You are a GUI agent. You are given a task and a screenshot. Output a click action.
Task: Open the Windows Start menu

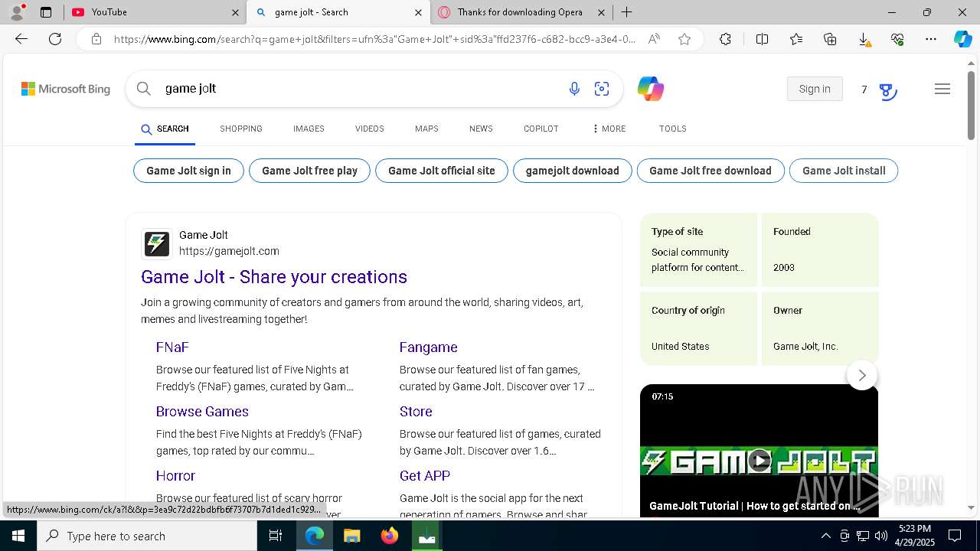[18, 536]
